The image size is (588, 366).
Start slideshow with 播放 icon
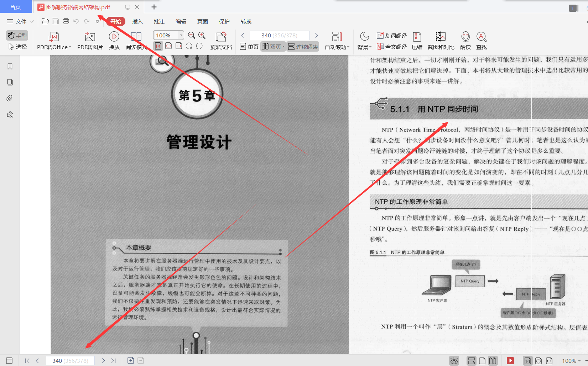(x=114, y=37)
